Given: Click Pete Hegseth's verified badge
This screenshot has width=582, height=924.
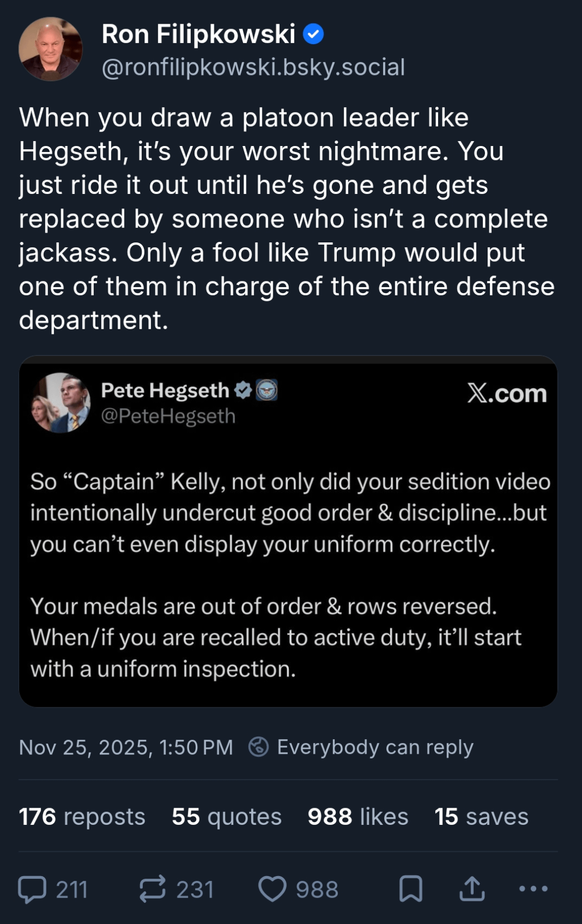Looking at the screenshot, I should pos(244,390).
